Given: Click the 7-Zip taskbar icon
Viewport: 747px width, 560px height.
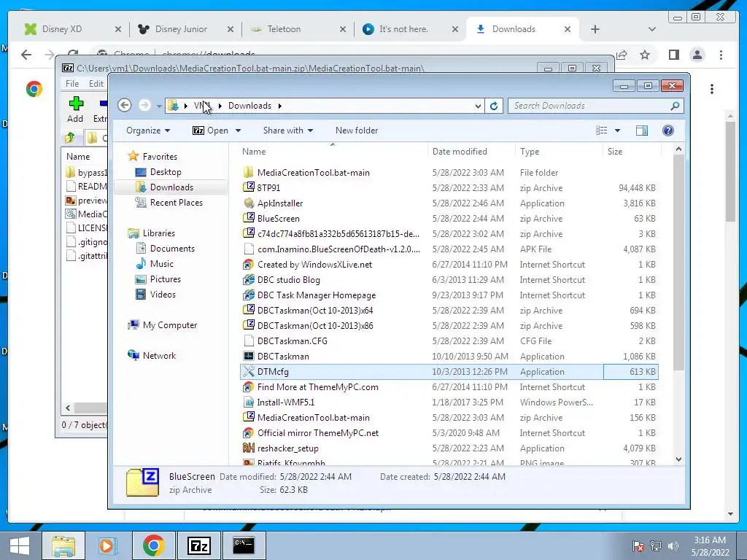Looking at the screenshot, I should coord(199,545).
